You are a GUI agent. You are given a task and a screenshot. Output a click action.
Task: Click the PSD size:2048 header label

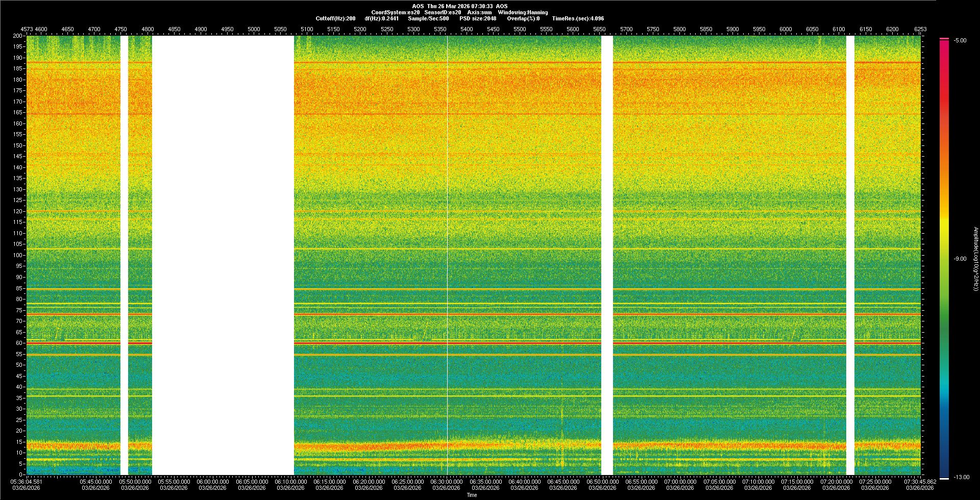(x=478, y=18)
